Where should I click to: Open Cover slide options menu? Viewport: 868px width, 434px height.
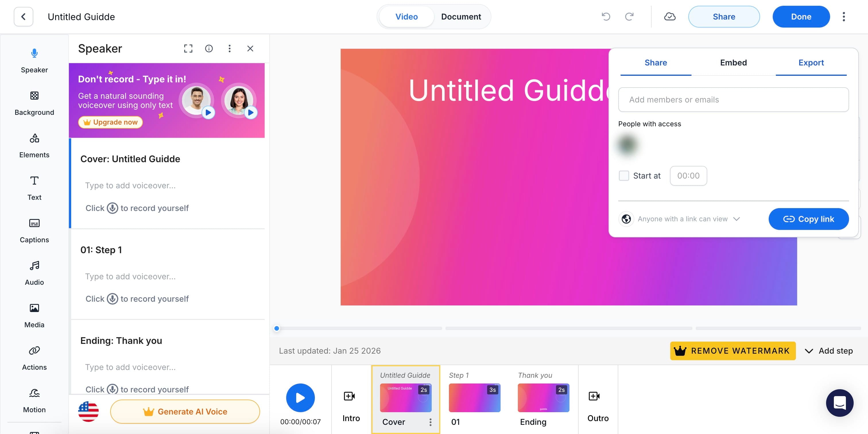pos(430,422)
